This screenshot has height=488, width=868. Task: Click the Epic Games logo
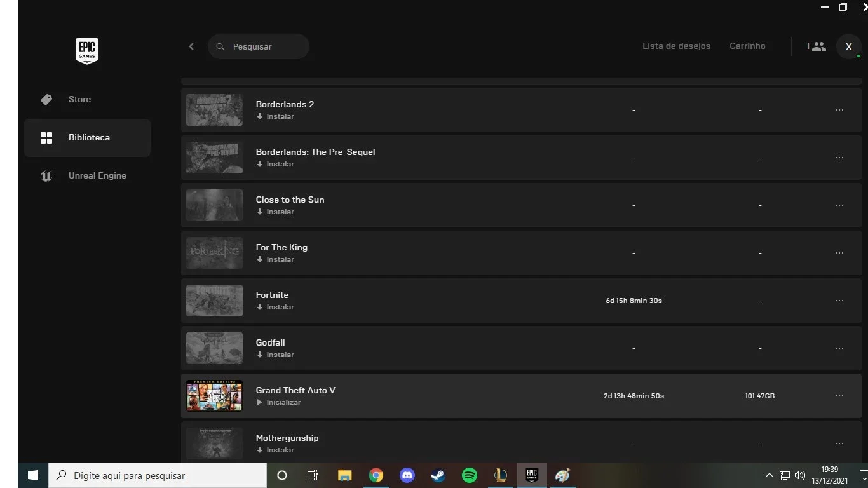[x=87, y=51]
